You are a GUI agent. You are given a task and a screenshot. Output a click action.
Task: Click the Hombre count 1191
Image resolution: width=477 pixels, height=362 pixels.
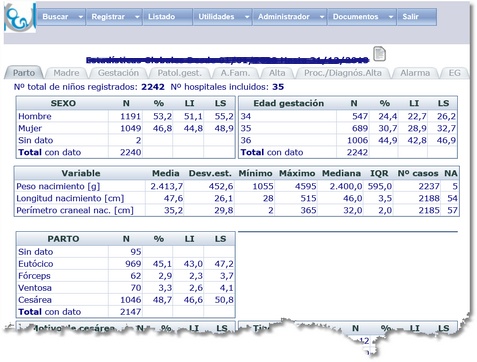[130, 116]
